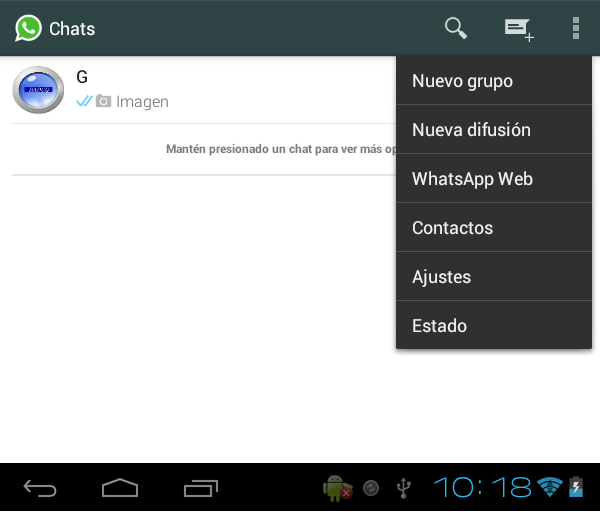Close the three-dot overflow menu
Image resolution: width=600 pixels, height=512 pixels.
pyautogui.click(x=576, y=28)
